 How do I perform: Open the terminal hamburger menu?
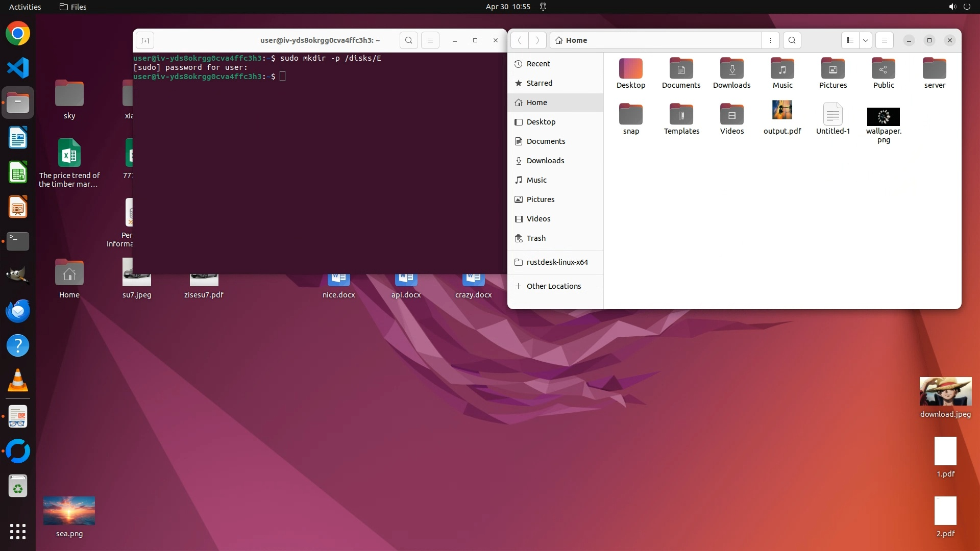[430, 40]
